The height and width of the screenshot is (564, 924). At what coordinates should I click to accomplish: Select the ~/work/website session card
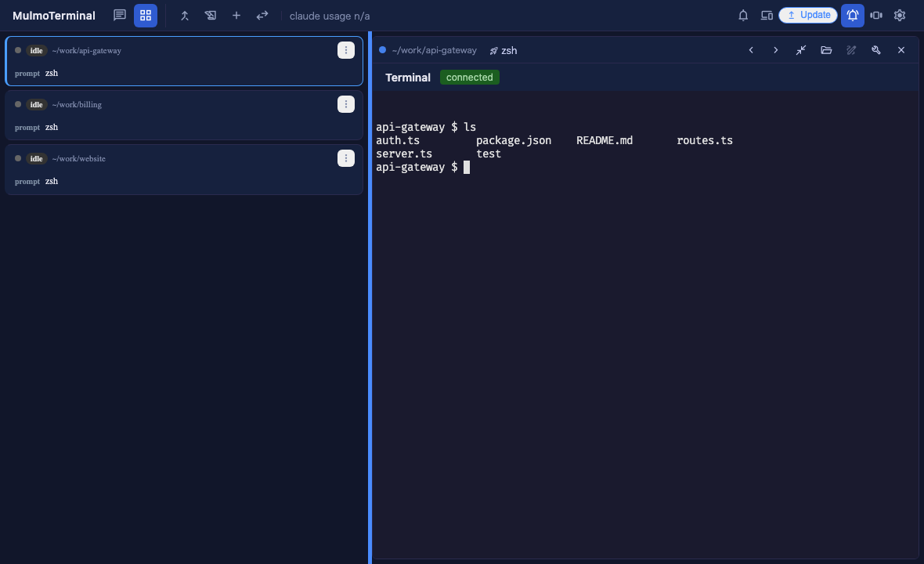(x=184, y=169)
